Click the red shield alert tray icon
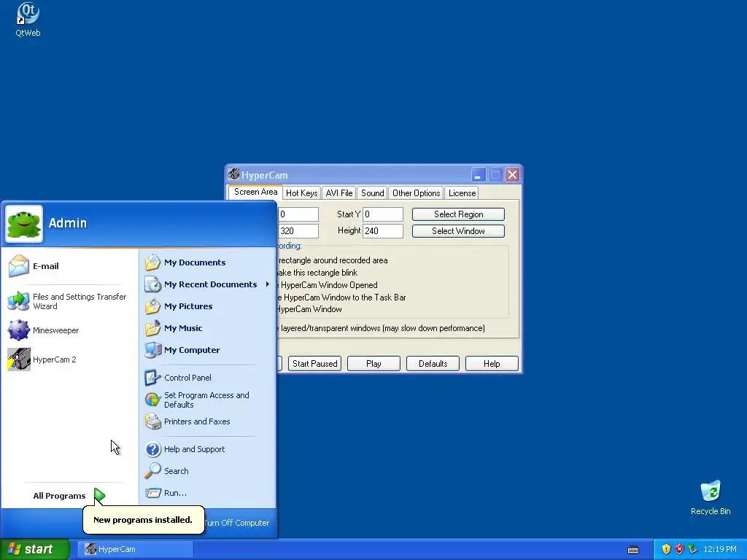This screenshot has width=747, height=560. point(679,549)
